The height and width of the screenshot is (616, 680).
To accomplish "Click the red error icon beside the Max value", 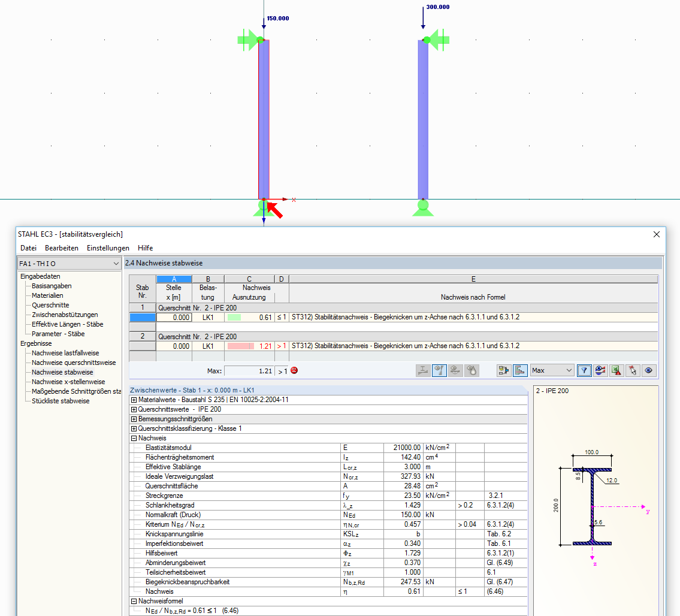I will (294, 370).
